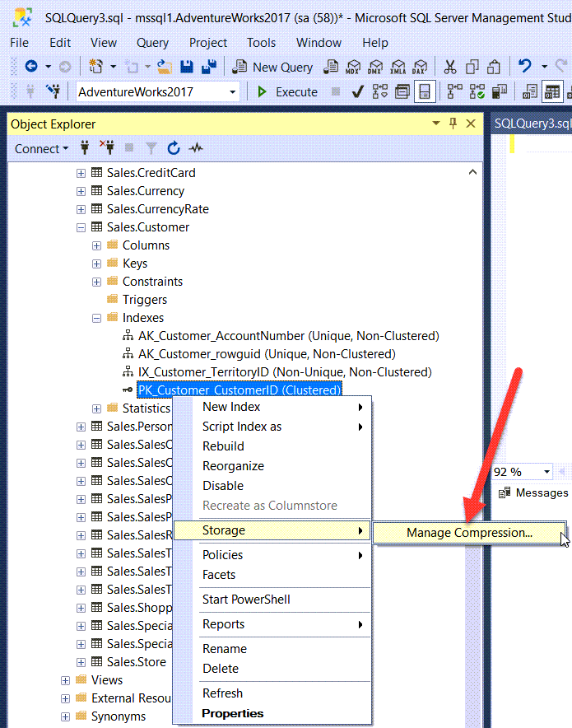This screenshot has height=728, width=572.
Task: Collapse the Indexes folder
Action: click(x=96, y=318)
